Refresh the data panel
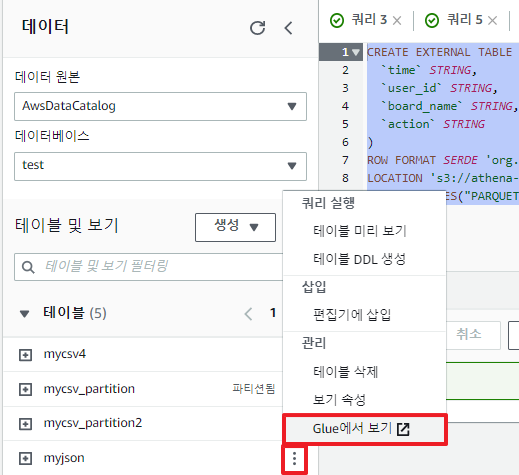This screenshot has width=519, height=475. point(258,28)
